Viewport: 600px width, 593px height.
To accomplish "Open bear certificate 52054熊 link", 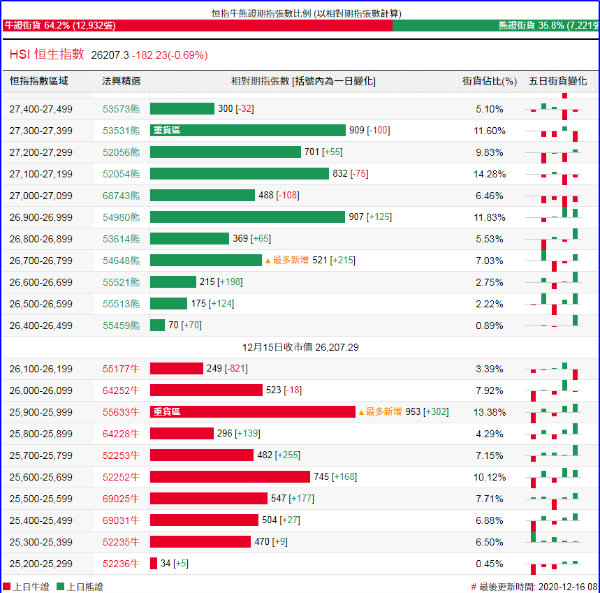I will tap(121, 174).
